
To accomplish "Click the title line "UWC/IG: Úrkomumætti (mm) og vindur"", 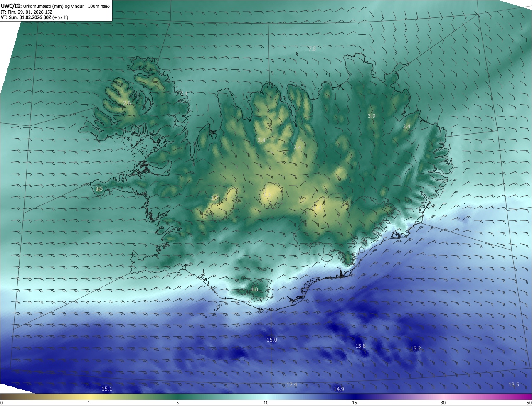I will point(55,6).
